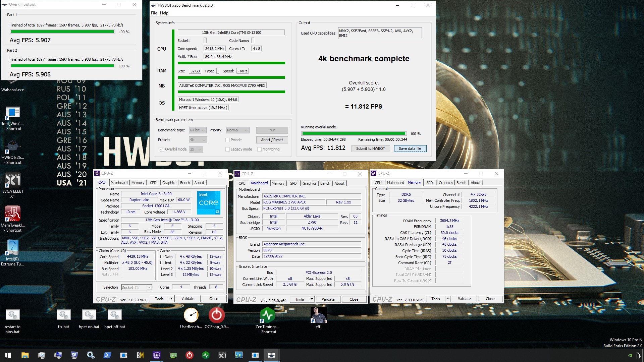Screen dimensions: 644x362
Task: Click Part 2 progress bar in Overkill output
Action: tap(62, 66)
